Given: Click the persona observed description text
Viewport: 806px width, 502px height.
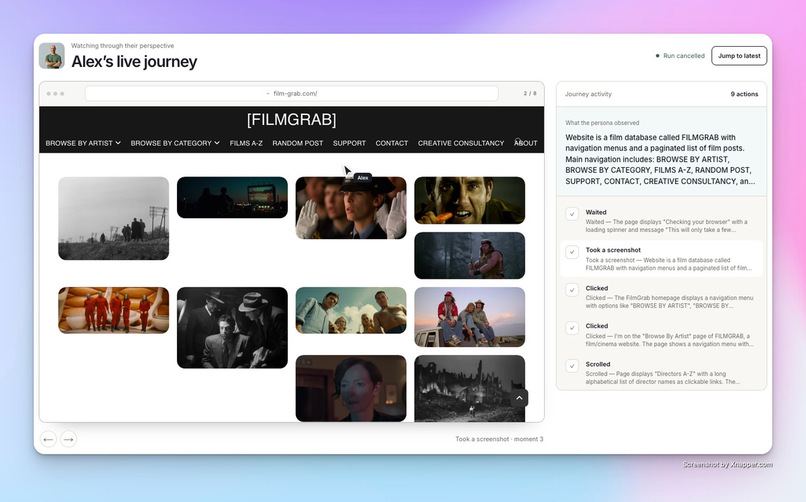Looking at the screenshot, I should (660, 159).
